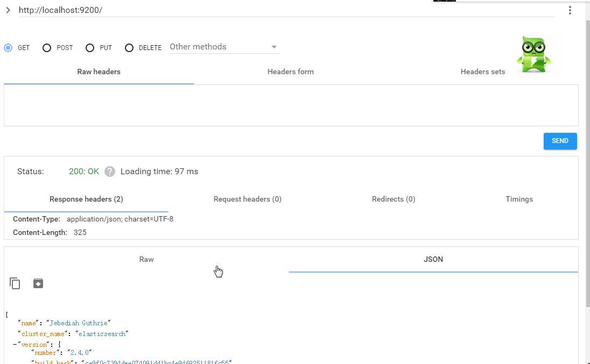Image resolution: width=590 pixels, height=364 pixels.
Task: Switch response view to JSON
Action: pyautogui.click(x=433, y=259)
